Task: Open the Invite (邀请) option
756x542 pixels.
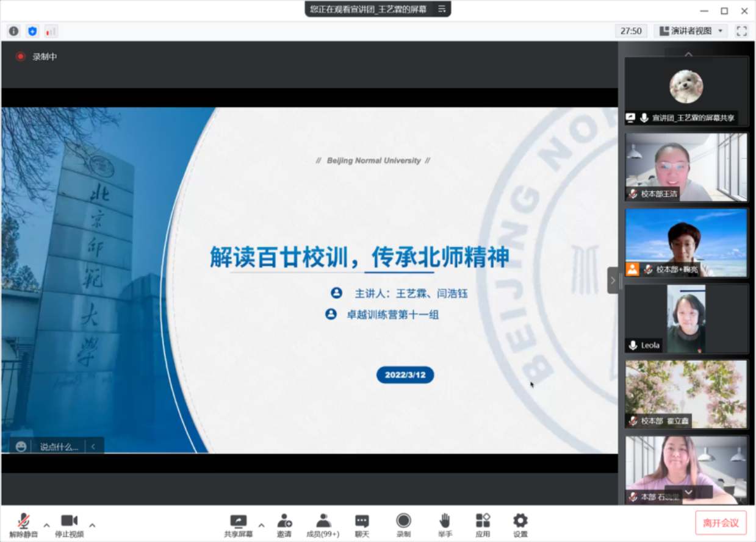Action: (284, 525)
